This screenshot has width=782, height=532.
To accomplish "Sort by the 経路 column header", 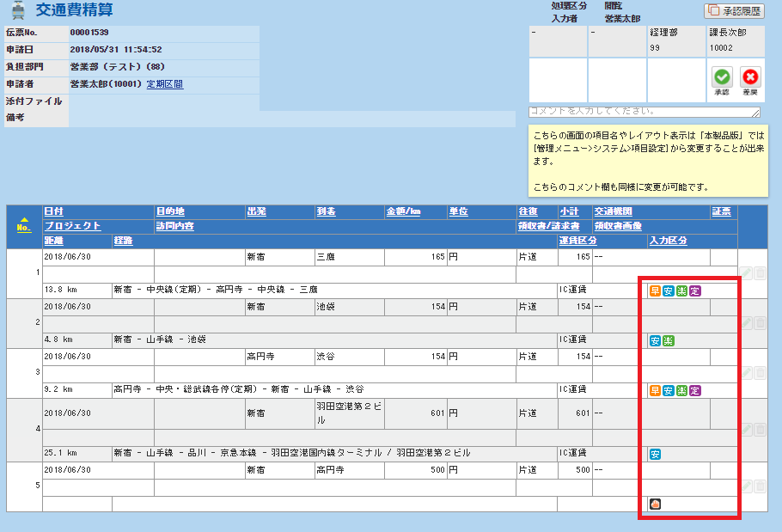I will point(123,241).
